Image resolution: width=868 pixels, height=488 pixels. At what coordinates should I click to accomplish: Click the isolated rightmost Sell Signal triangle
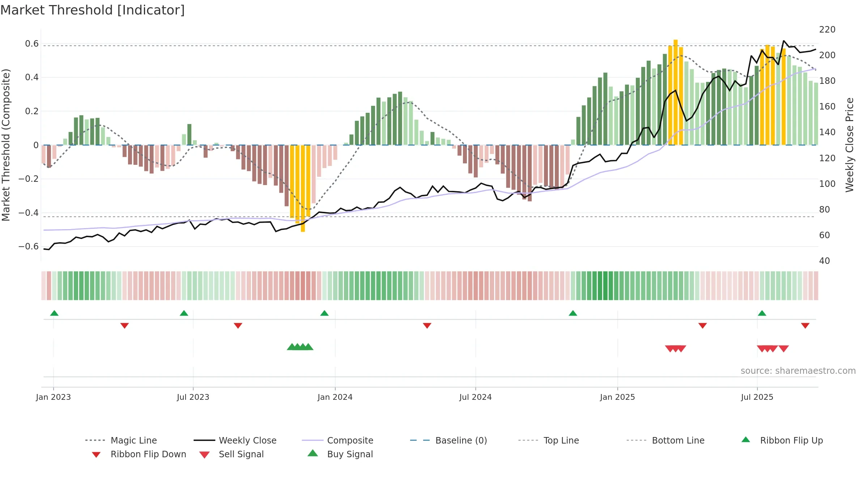click(784, 349)
